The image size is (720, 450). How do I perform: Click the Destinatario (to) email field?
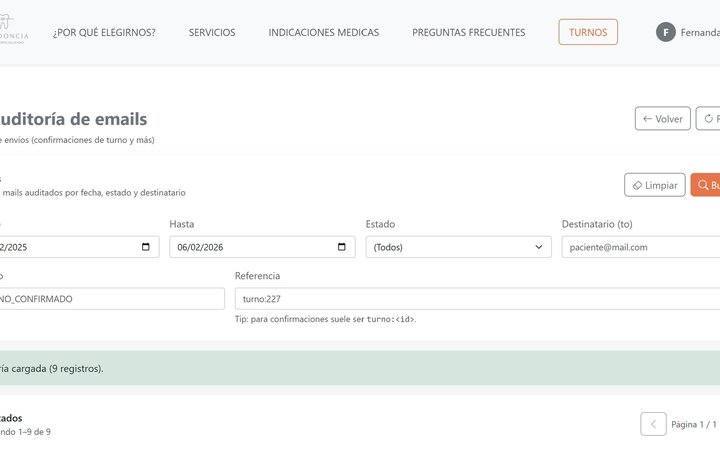[x=641, y=247]
